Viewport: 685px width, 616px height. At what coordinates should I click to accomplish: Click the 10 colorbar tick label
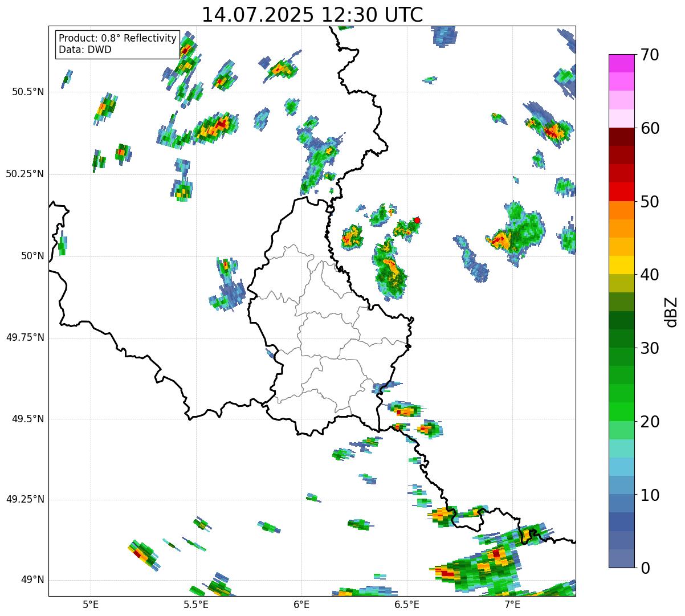(649, 495)
